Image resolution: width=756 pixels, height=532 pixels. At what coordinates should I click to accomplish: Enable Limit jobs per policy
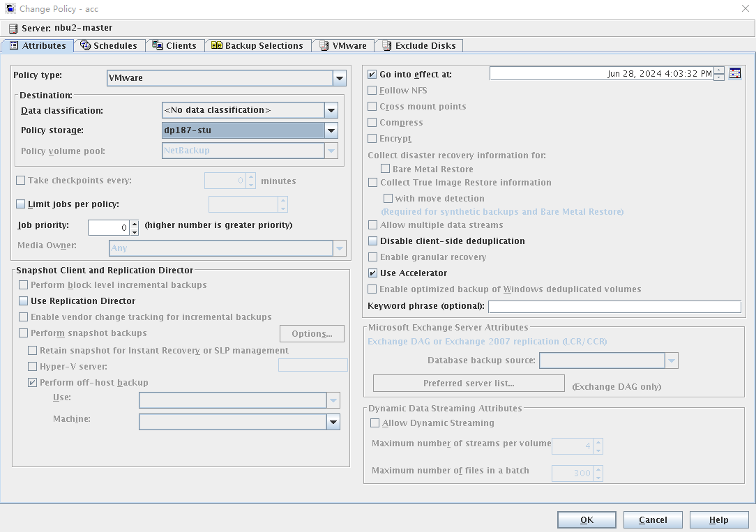pyautogui.click(x=20, y=204)
